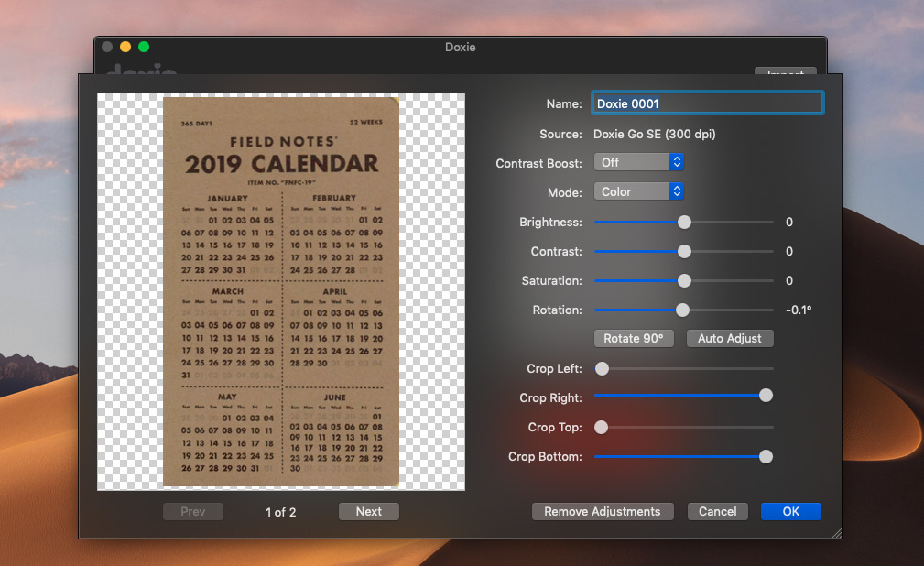Image resolution: width=924 pixels, height=566 pixels.
Task: Open the Mode dropdown set to Color
Action: (x=639, y=191)
